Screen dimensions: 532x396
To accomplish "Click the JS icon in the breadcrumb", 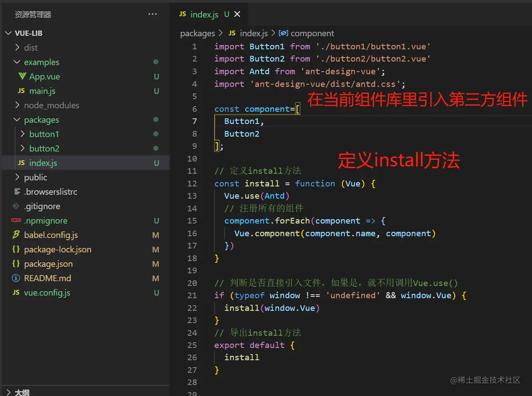I will click(x=232, y=33).
